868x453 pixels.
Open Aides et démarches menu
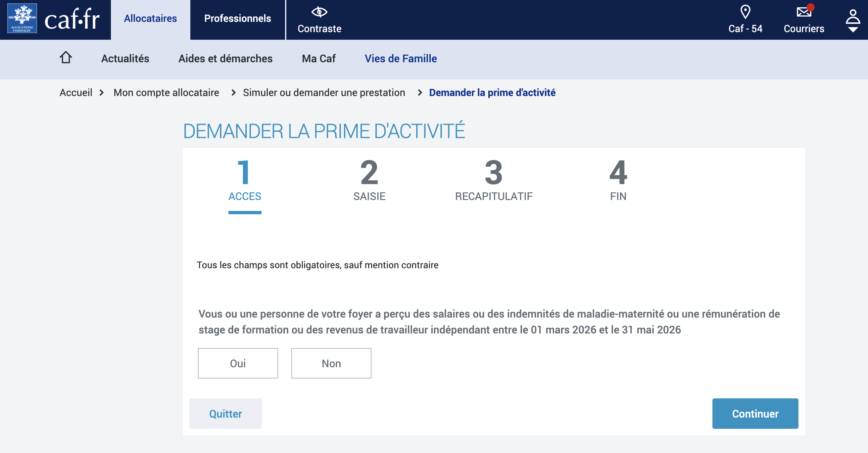(225, 59)
